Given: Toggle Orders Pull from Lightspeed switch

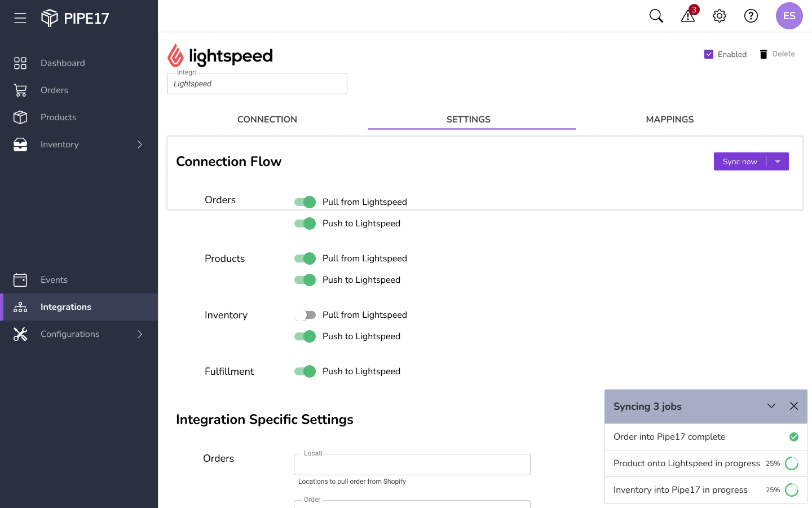Looking at the screenshot, I should 305,202.
